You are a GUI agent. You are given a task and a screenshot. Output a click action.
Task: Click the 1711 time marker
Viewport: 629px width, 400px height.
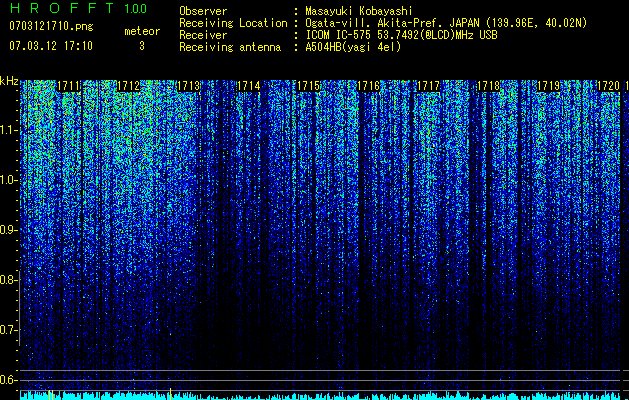(x=69, y=86)
